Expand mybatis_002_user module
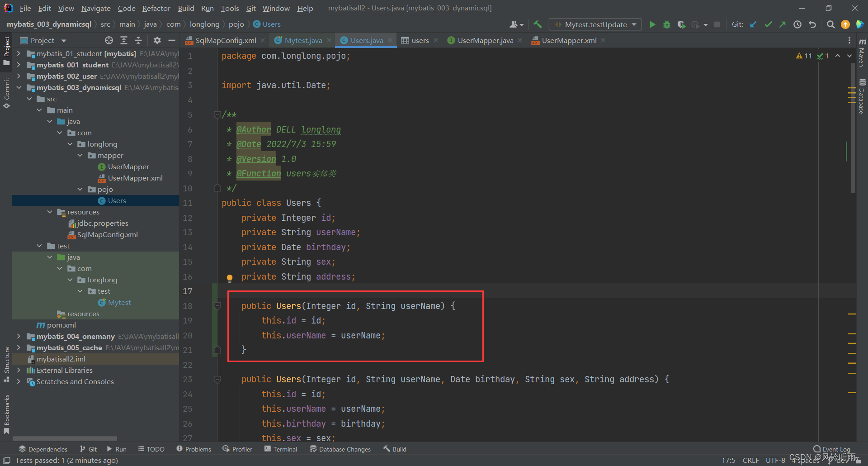 coord(19,76)
